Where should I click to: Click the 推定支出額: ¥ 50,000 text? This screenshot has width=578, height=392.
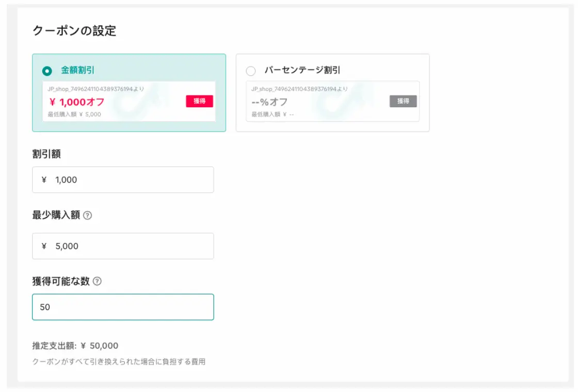pos(75,346)
